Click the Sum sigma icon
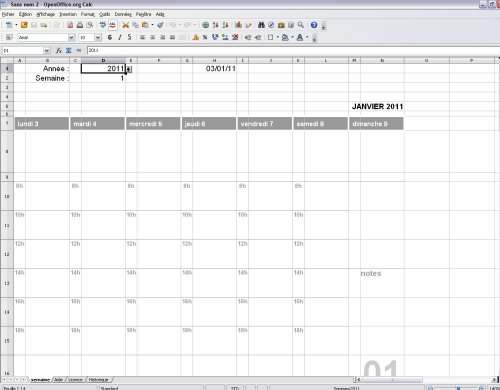 pyautogui.click(x=69, y=50)
